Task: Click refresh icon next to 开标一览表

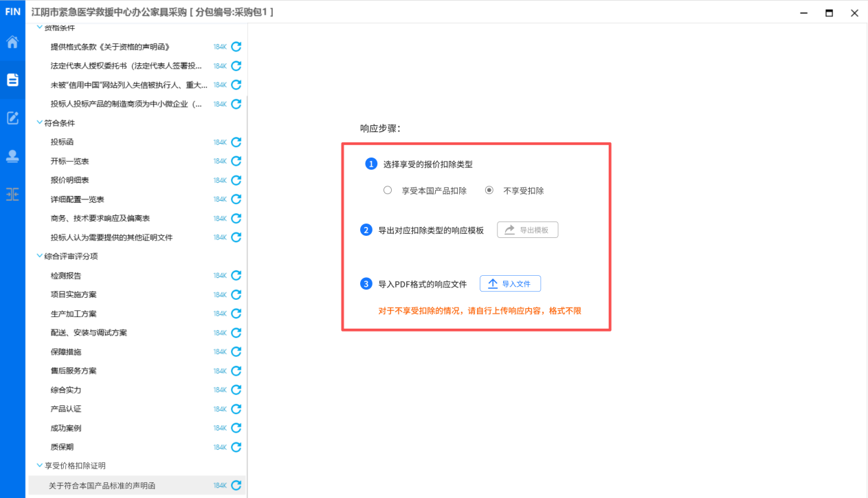Action: click(236, 161)
